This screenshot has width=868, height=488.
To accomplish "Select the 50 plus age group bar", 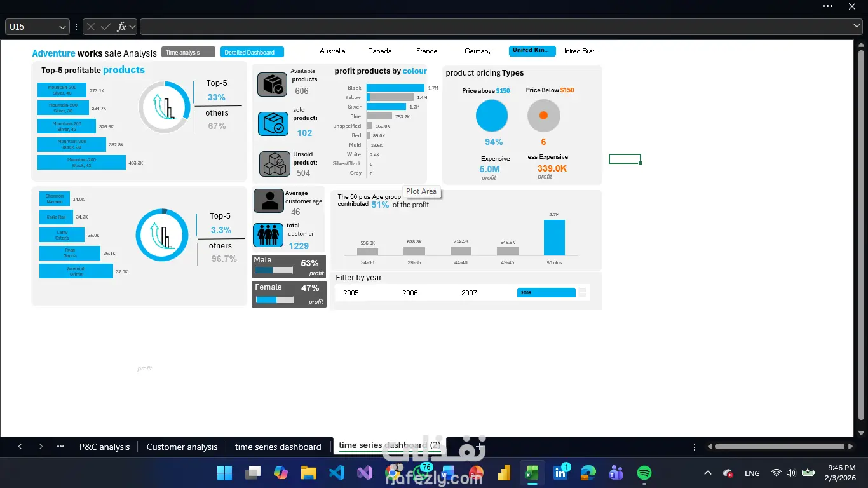I will (554, 238).
